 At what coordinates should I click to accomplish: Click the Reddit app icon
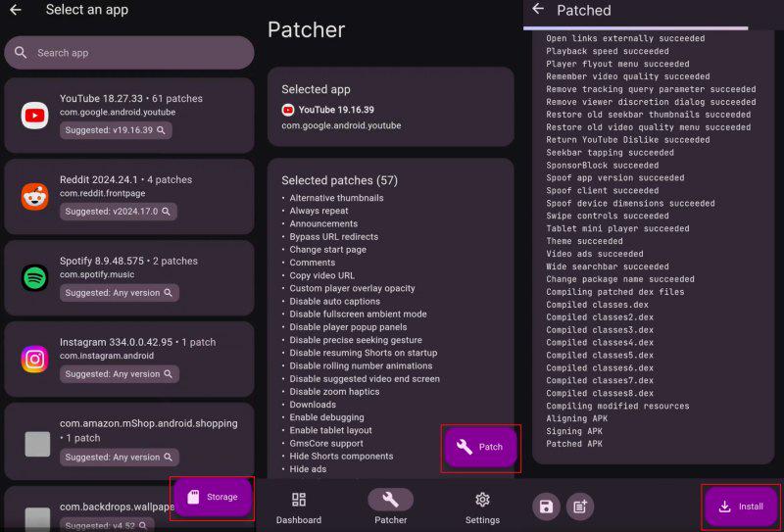click(x=35, y=197)
